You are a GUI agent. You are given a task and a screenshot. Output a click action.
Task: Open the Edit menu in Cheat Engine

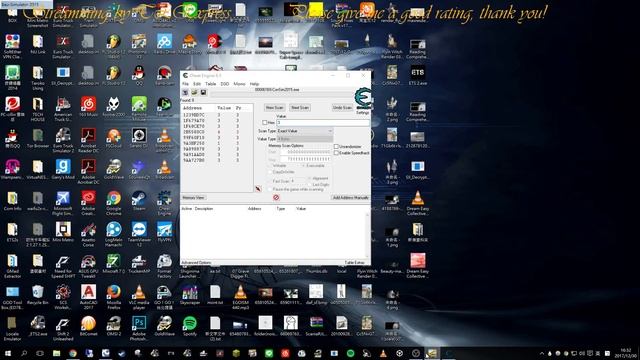pos(197,84)
